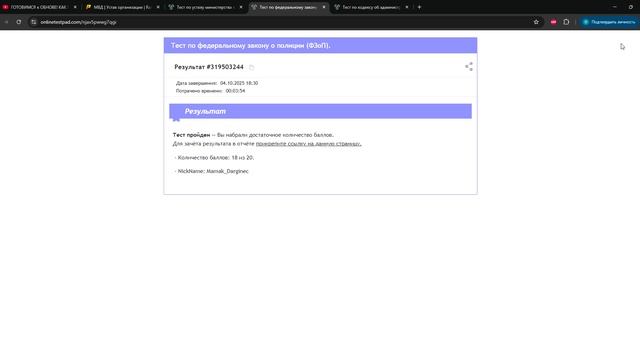Restore down the browser window
The image size is (640, 360).
pos(631,7)
